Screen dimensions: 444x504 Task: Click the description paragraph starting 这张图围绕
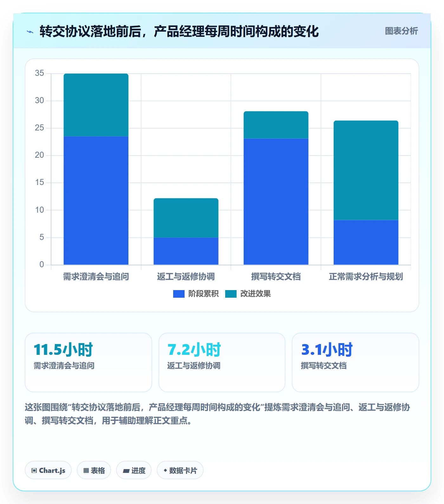pyautogui.click(x=218, y=414)
